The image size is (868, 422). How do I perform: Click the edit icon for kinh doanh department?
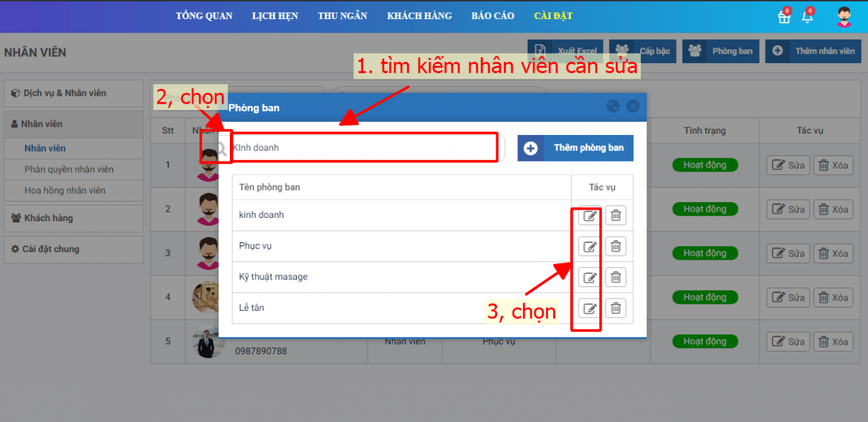click(589, 216)
